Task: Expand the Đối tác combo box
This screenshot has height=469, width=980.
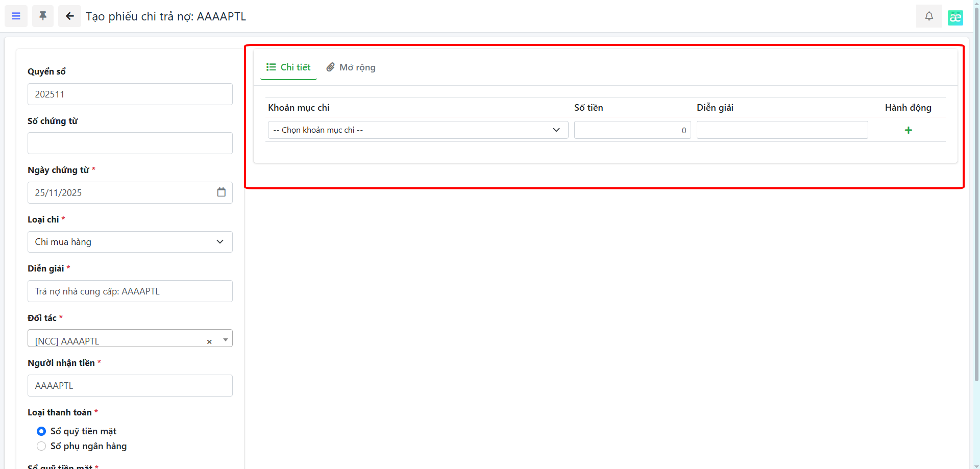Action: 225,340
